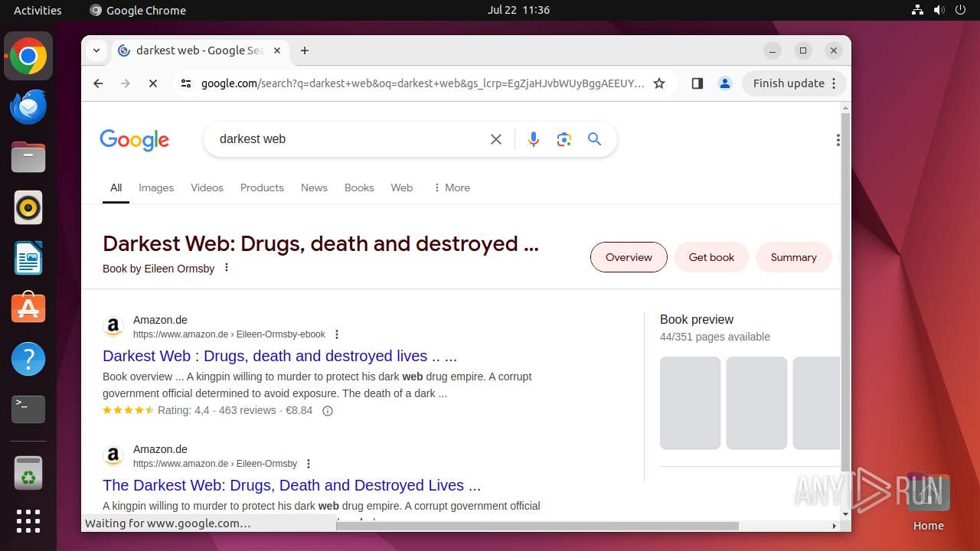Open second book preview thumbnail
980x551 pixels.
[x=756, y=403]
